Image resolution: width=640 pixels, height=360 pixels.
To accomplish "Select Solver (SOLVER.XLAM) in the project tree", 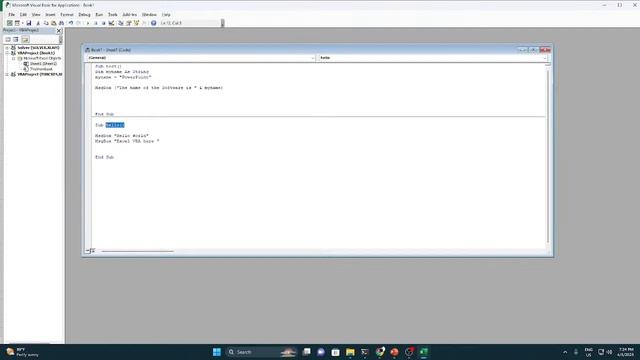I will coord(38,48).
